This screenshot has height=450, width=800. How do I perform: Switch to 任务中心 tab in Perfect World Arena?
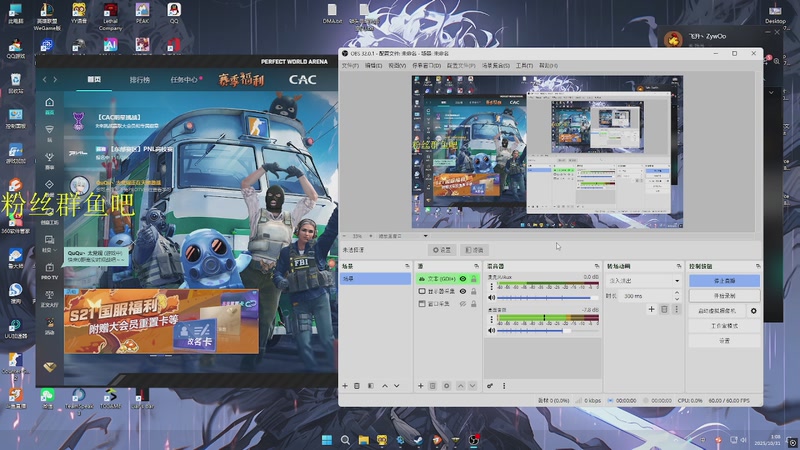[184, 80]
